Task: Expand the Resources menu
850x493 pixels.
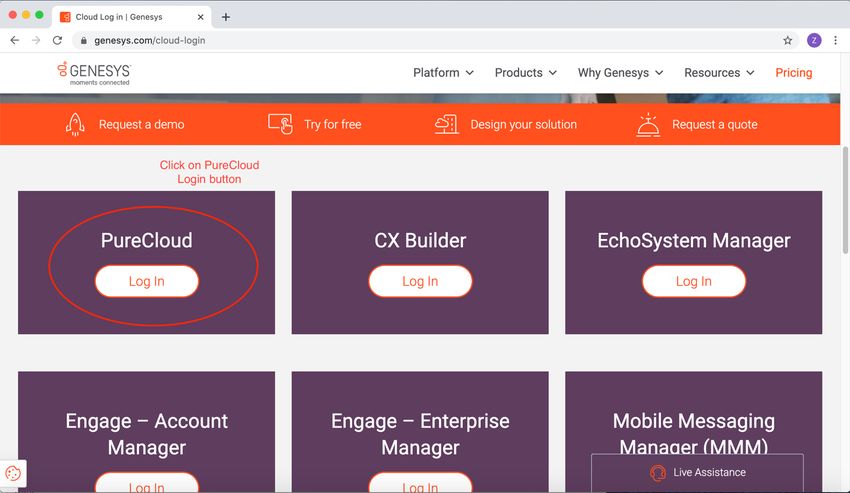Action: pos(719,73)
